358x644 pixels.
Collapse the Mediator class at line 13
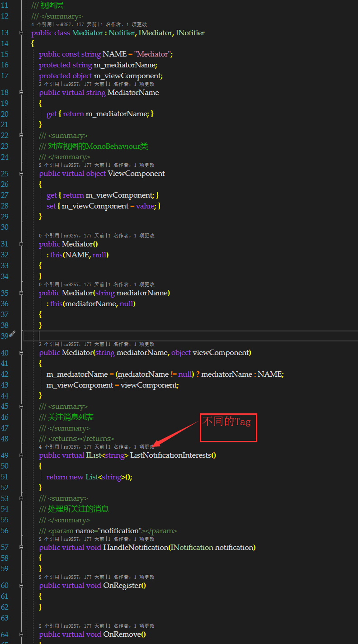coord(21,33)
